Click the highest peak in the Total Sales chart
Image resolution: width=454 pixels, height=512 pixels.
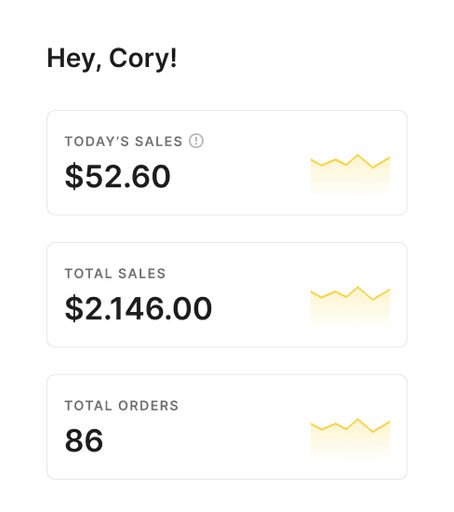click(x=358, y=287)
